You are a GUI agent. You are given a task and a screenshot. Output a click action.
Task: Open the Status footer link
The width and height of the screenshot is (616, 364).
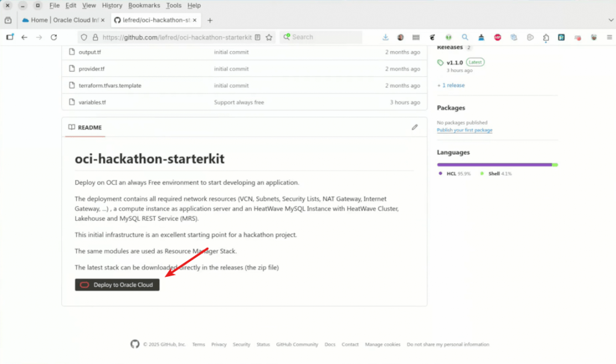(x=263, y=344)
